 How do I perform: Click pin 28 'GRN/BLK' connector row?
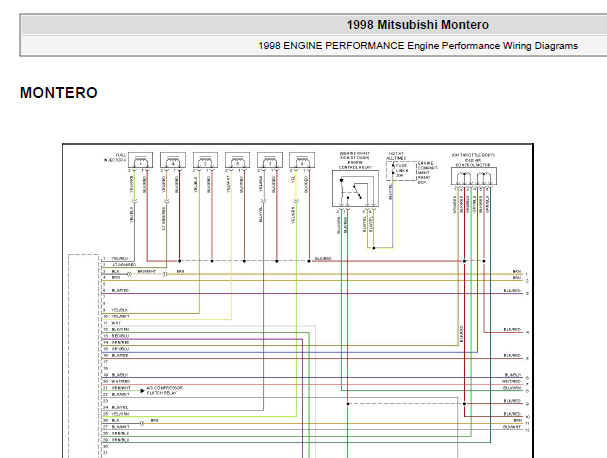(x=116, y=433)
